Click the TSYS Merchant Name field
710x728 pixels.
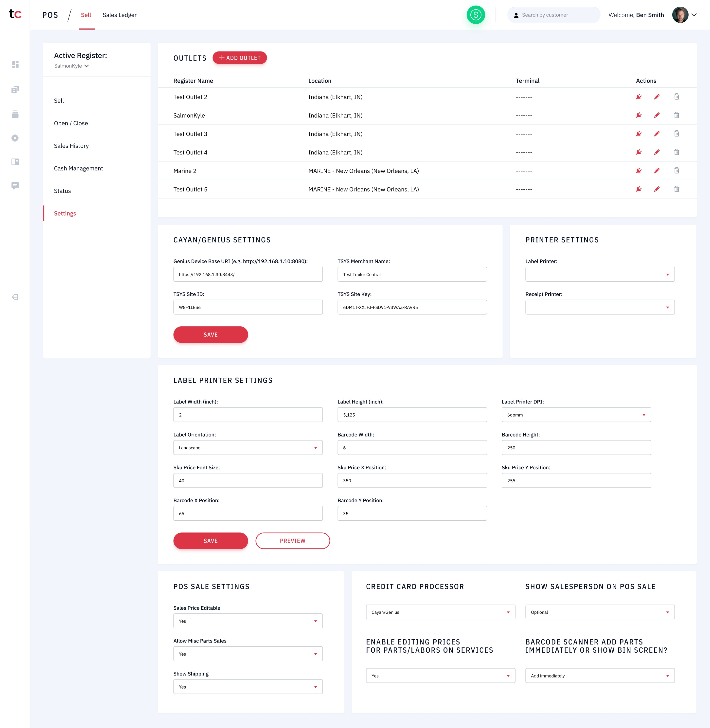pos(412,274)
